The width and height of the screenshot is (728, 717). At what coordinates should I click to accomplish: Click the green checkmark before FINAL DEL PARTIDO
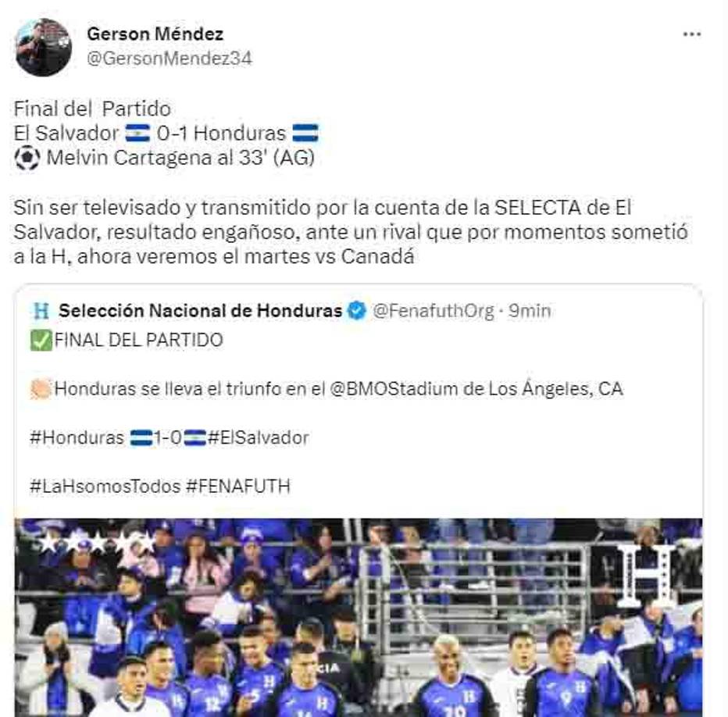coord(41,339)
